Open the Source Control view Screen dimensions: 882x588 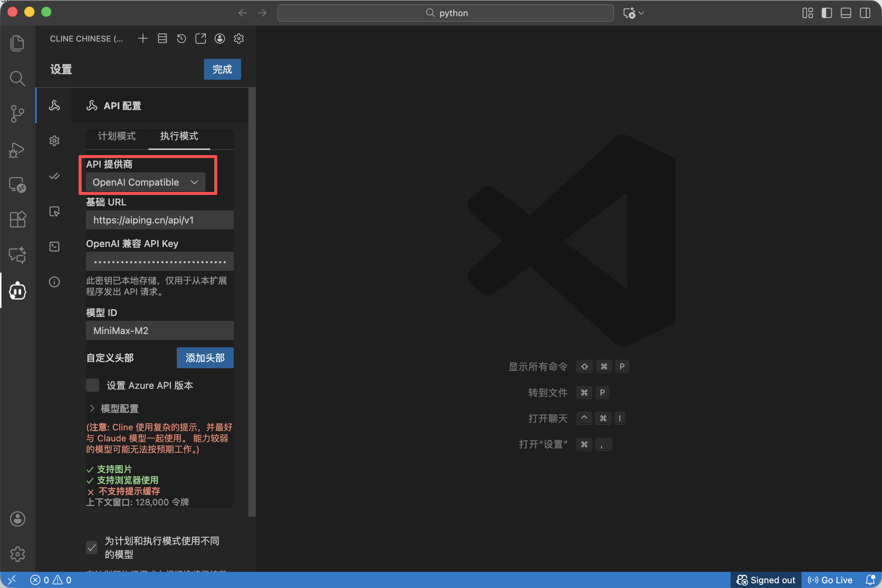click(x=17, y=114)
